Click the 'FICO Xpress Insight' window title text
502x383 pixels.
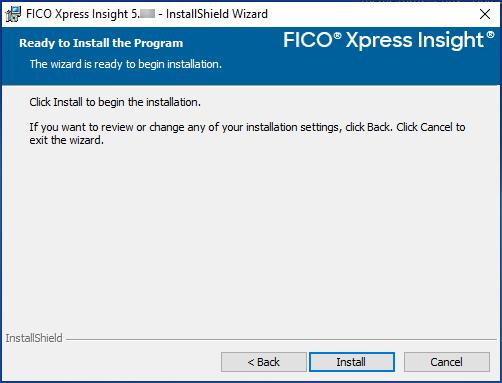(77, 14)
